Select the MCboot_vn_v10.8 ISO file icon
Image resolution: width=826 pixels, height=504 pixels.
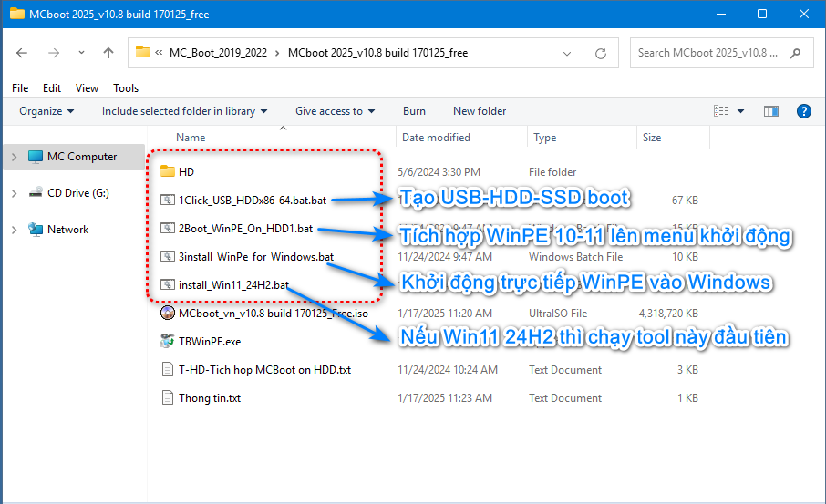(167, 313)
